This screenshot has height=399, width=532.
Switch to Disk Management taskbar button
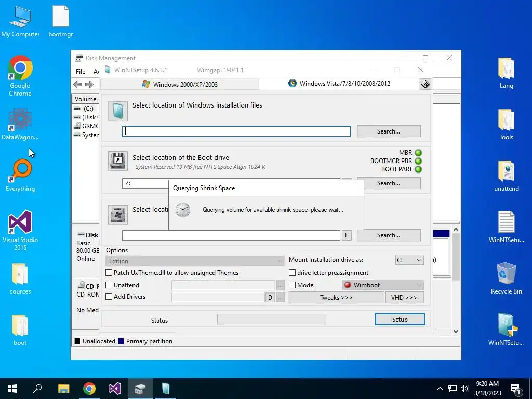tap(140, 389)
